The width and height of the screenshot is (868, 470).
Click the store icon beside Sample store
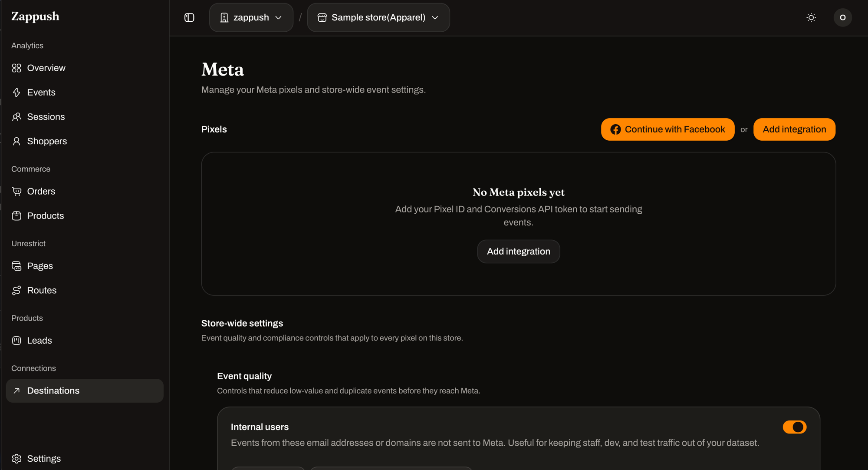[322, 17]
